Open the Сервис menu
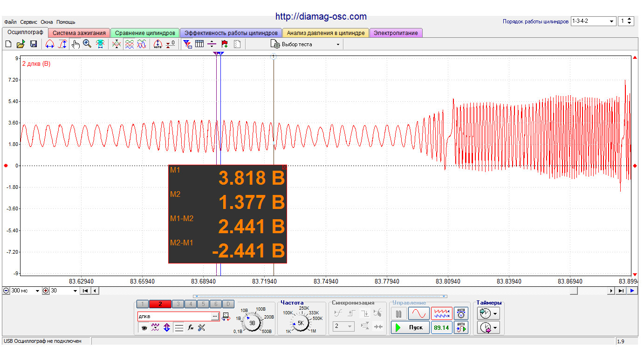 click(x=28, y=22)
